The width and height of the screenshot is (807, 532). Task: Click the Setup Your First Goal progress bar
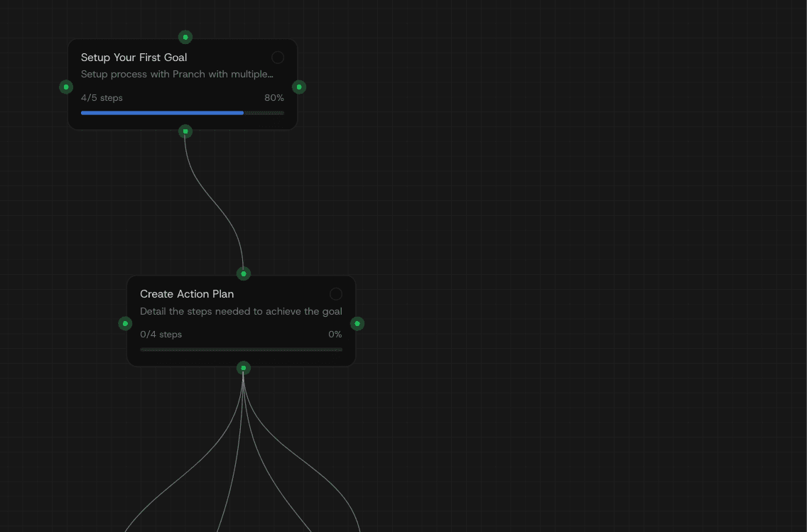pyautogui.click(x=182, y=113)
